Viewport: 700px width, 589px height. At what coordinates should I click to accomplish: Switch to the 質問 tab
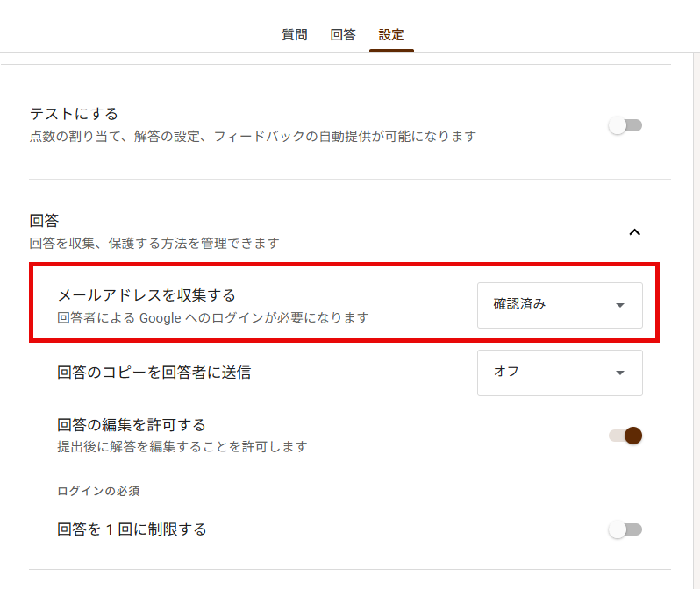pos(294,35)
